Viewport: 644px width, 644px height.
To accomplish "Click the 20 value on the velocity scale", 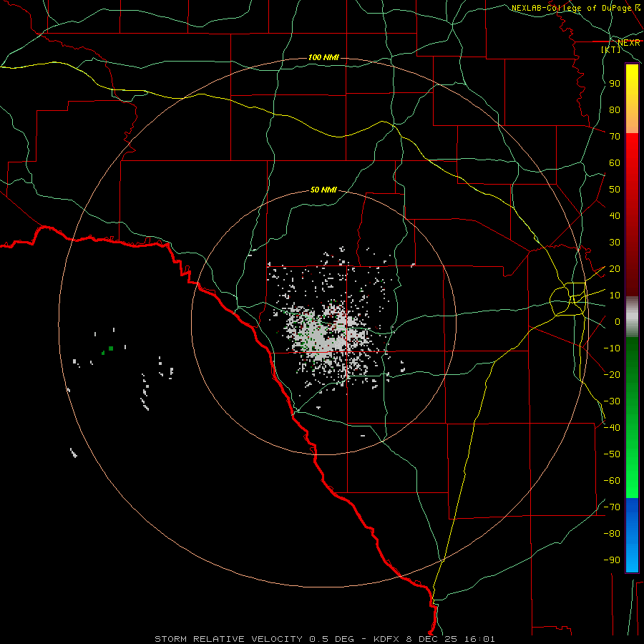I will click(x=615, y=269).
